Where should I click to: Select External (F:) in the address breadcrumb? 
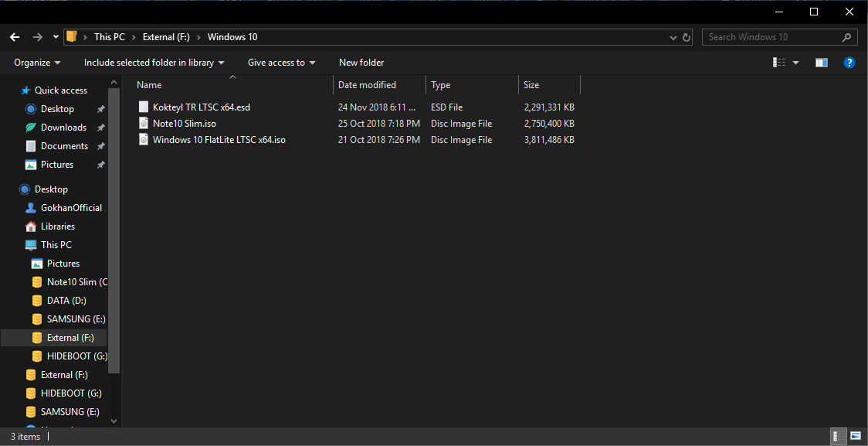[x=166, y=37]
